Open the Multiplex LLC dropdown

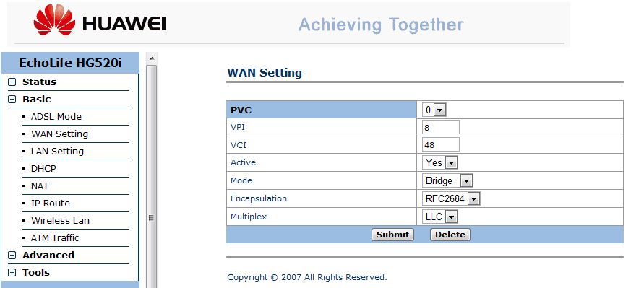(440, 217)
